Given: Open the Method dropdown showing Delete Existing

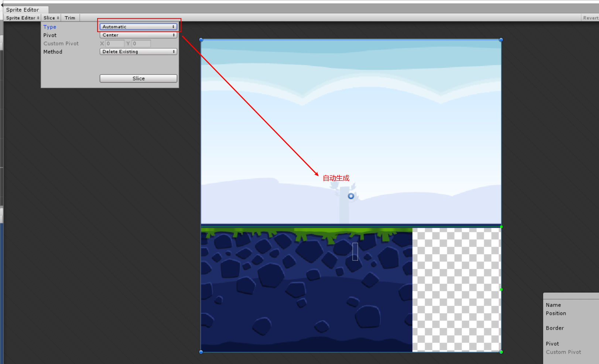Looking at the screenshot, I should (138, 51).
